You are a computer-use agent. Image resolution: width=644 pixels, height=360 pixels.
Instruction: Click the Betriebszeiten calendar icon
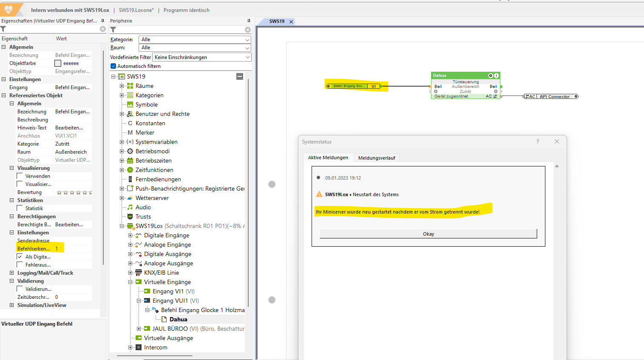coord(130,160)
